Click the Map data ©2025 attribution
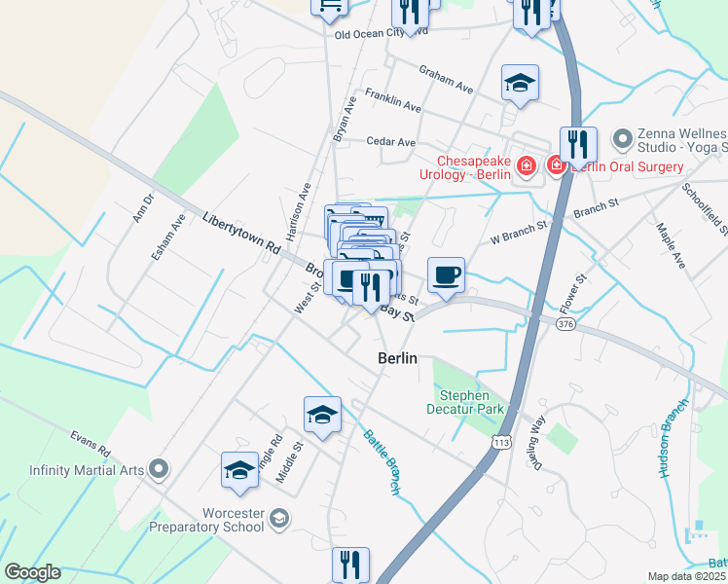This screenshot has height=584, width=728. [686, 576]
